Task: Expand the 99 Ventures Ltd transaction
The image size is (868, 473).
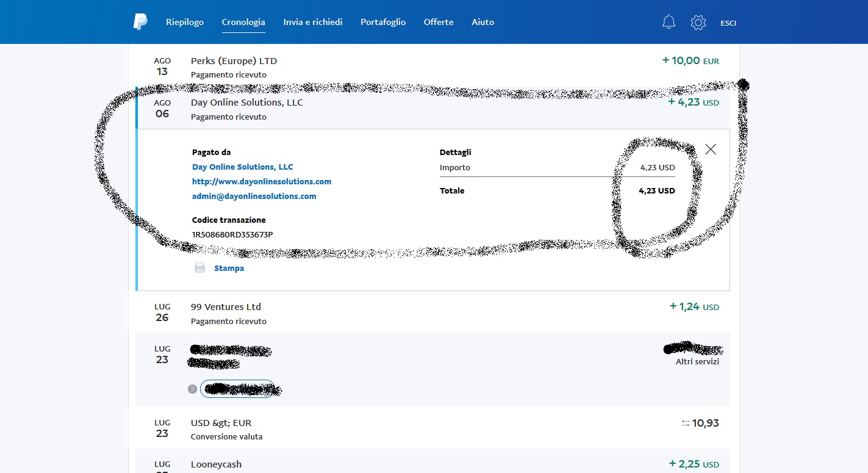Action: 432,312
